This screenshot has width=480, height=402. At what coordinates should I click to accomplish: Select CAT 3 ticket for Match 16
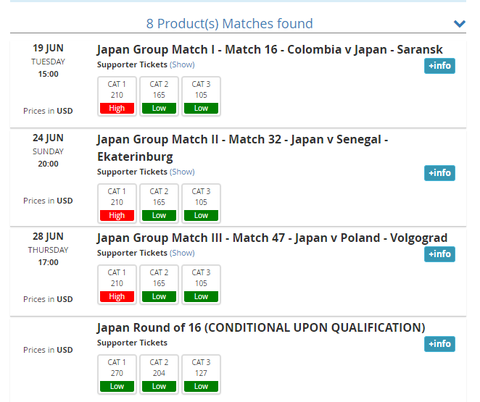(x=201, y=96)
